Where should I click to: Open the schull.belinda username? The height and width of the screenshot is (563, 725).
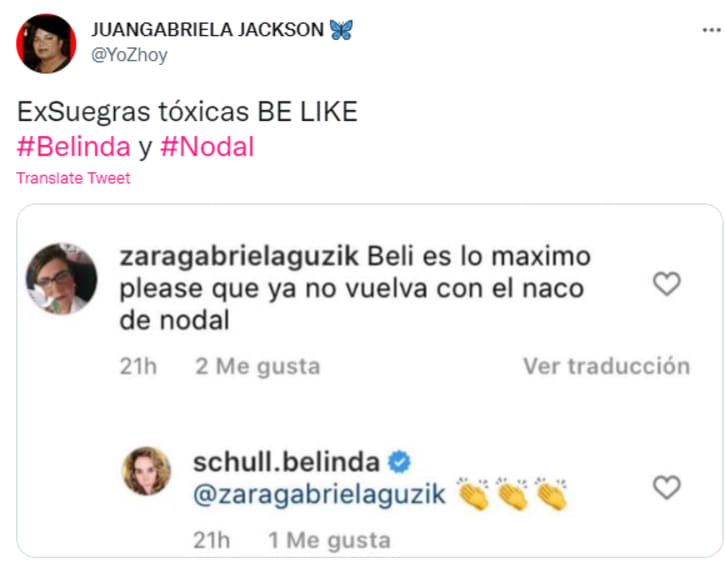pos(286,462)
